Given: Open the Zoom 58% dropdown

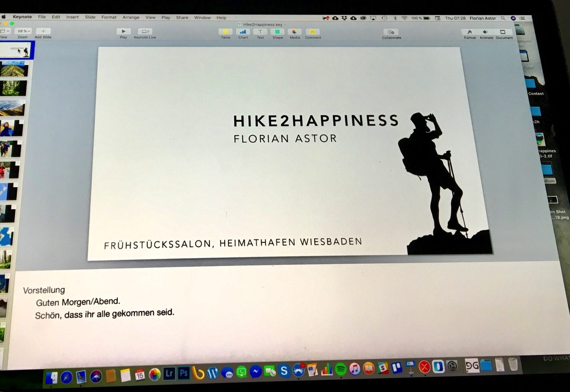Looking at the screenshot, I should coord(22,31).
